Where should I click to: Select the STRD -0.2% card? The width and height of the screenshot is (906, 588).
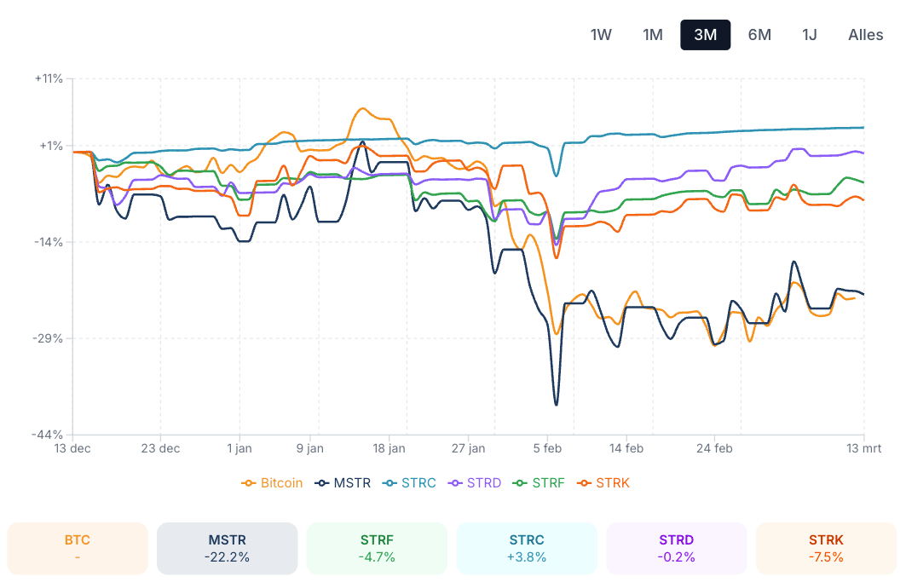[x=677, y=548]
